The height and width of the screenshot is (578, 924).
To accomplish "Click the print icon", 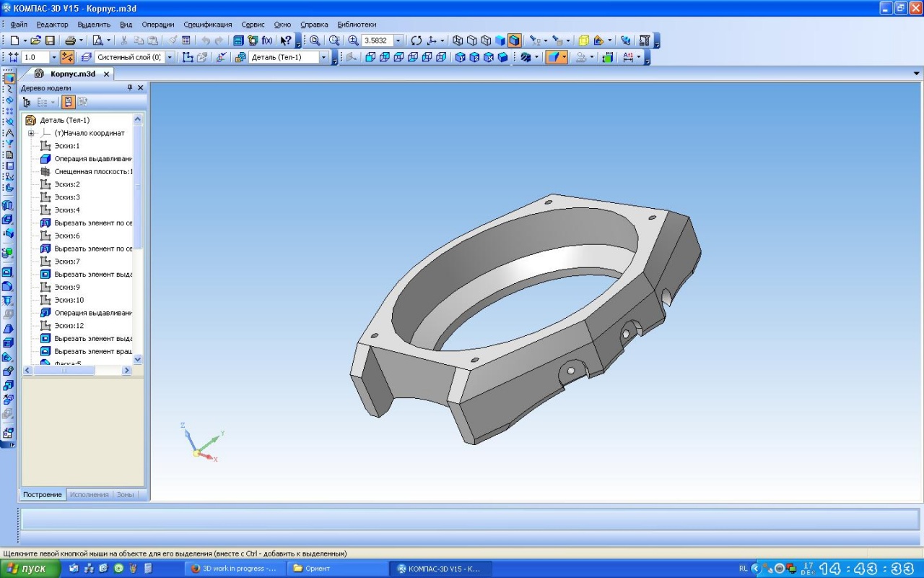I will tap(71, 40).
